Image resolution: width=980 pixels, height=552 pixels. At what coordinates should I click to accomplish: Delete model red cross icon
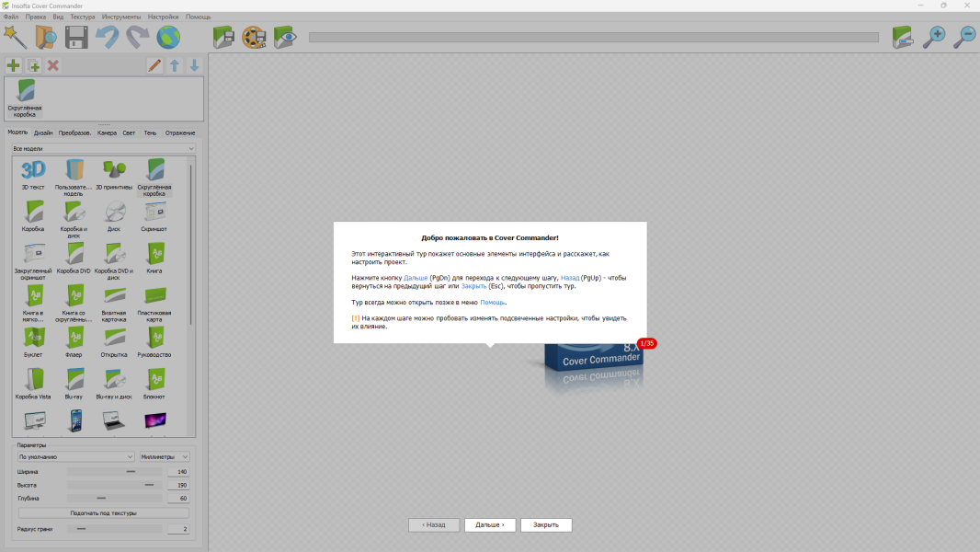coord(53,65)
